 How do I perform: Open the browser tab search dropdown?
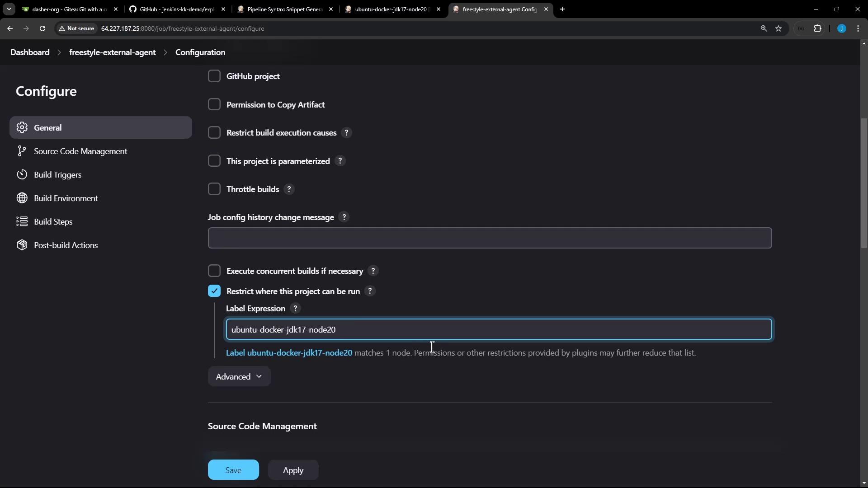(x=9, y=9)
